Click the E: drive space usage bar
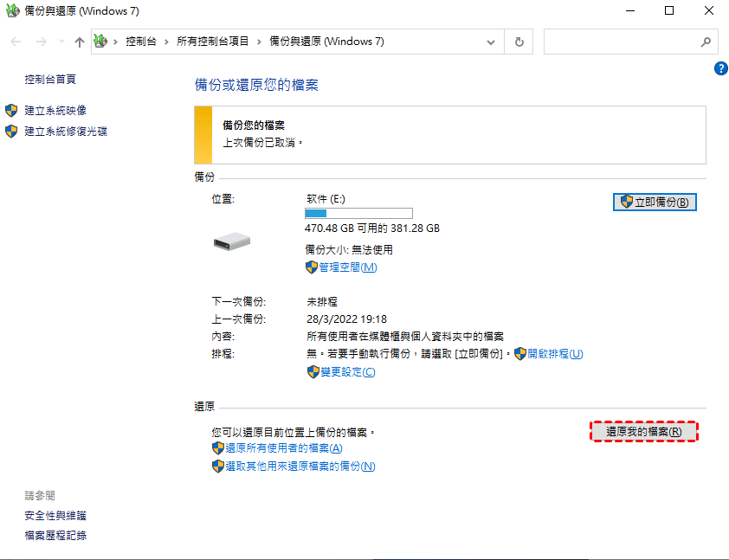This screenshot has width=729, height=560. 358,213
